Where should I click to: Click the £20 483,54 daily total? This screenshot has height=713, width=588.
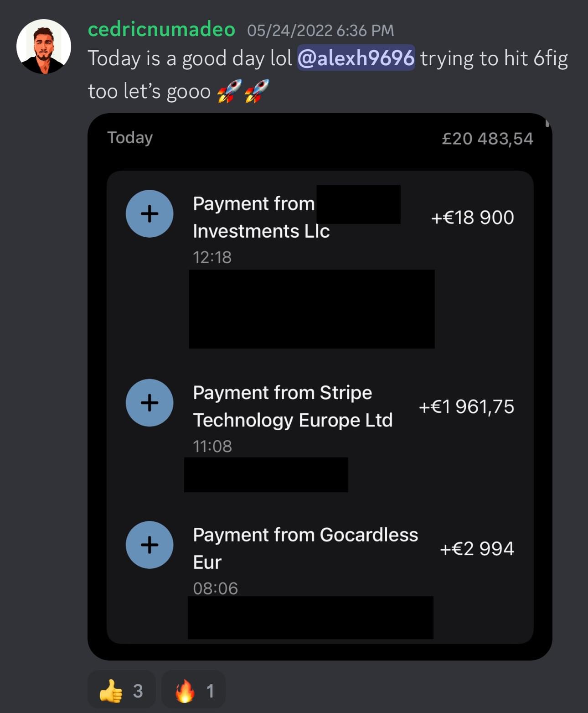tap(487, 139)
